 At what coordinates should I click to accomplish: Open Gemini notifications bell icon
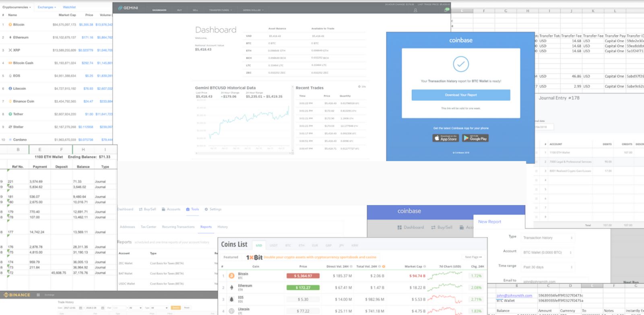tap(446, 10)
